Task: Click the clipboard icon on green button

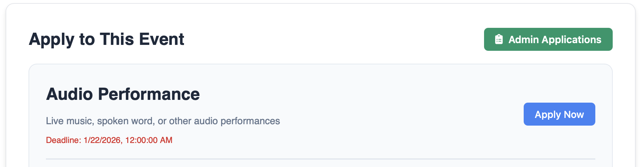Action: coord(499,39)
